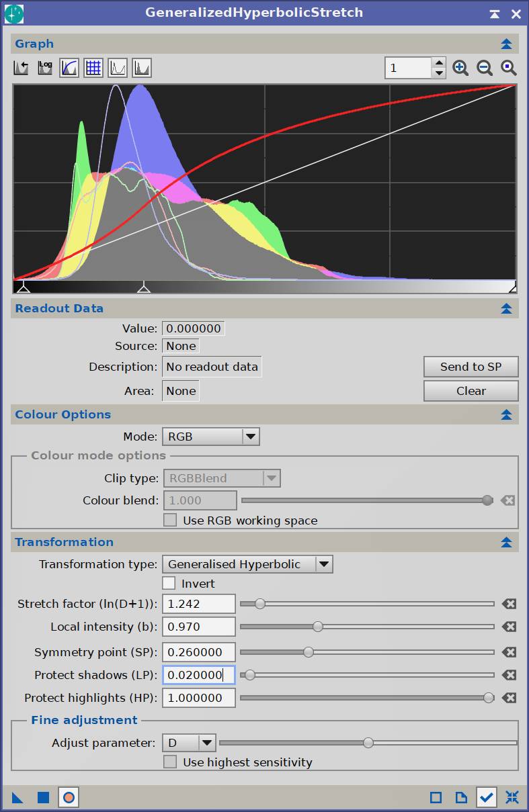Collapse the Colour Options section

[507, 414]
